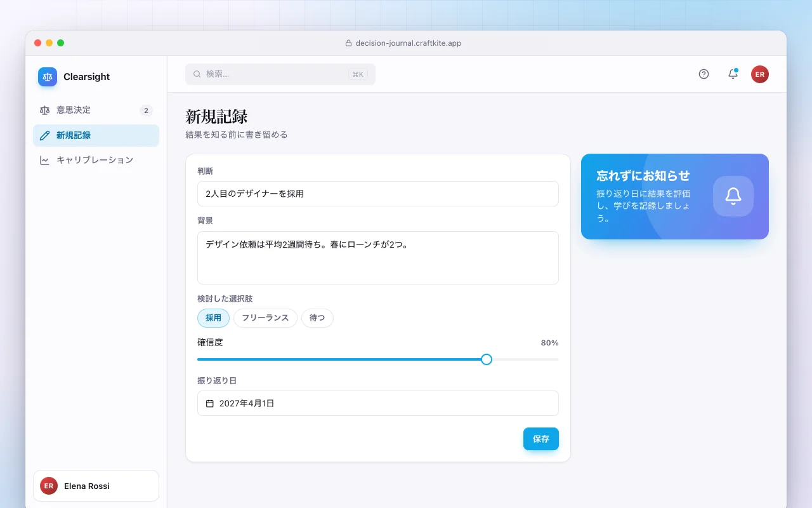Click the pencil icon beside 新規記録
Screen dimensions: 812x508
pos(44,135)
